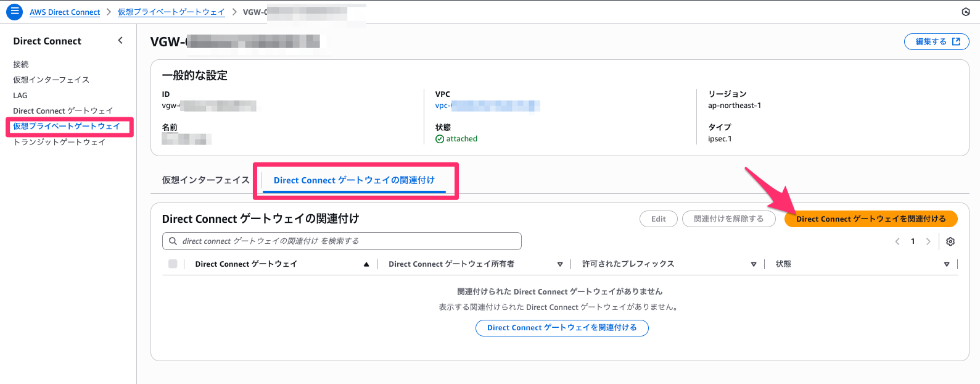Click orange Direct Connect ゲートウェイを関連付ける button

[871, 219]
